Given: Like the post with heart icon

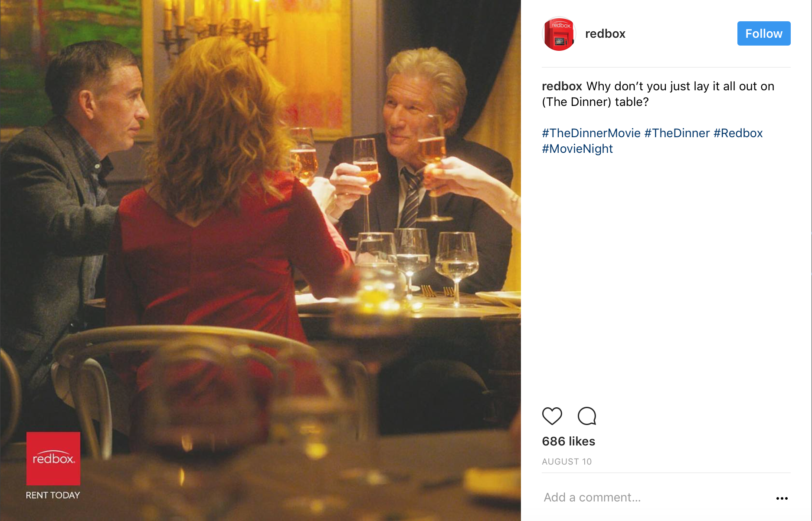Looking at the screenshot, I should 552,416.
